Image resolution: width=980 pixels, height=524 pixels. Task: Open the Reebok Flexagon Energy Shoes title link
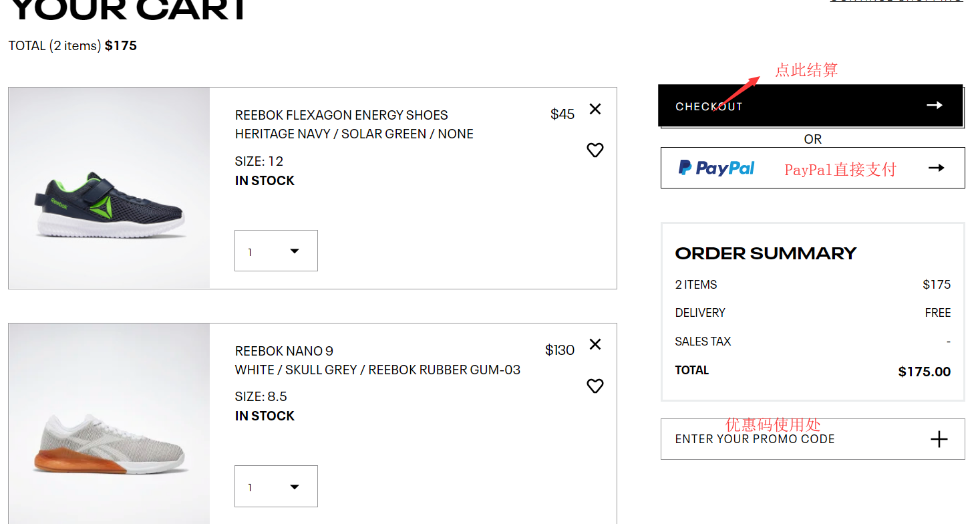341,115
